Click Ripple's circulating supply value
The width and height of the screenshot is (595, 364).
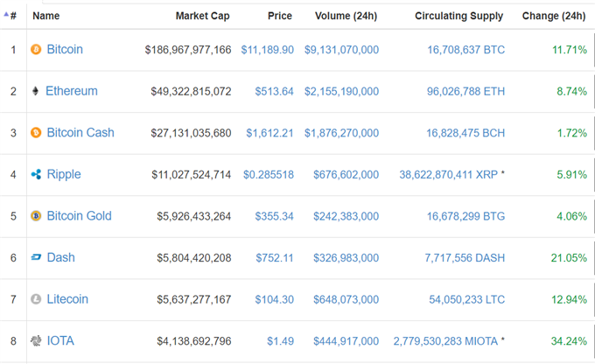(448, 175)
